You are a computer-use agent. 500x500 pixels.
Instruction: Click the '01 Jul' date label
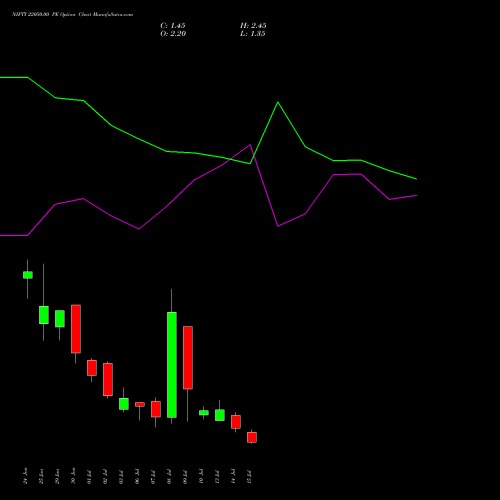90,477
